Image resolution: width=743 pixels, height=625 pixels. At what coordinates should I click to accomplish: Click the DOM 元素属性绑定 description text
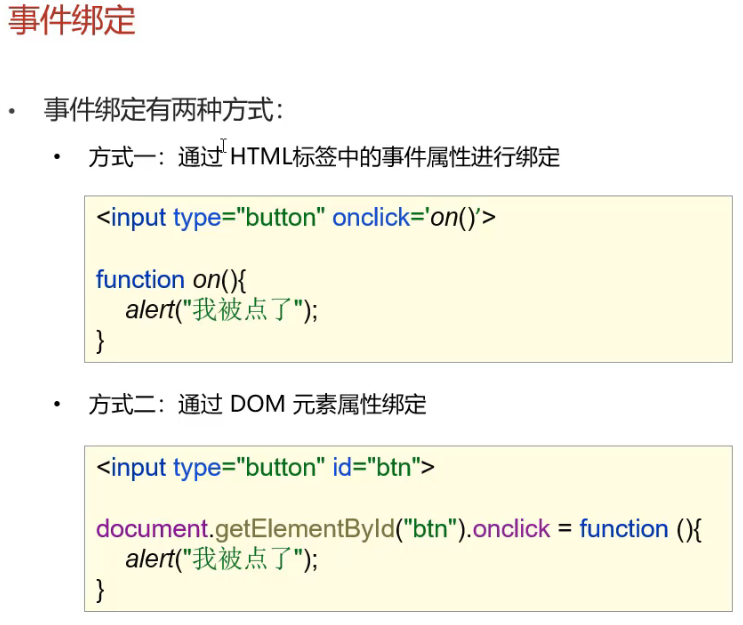[329, 405]
